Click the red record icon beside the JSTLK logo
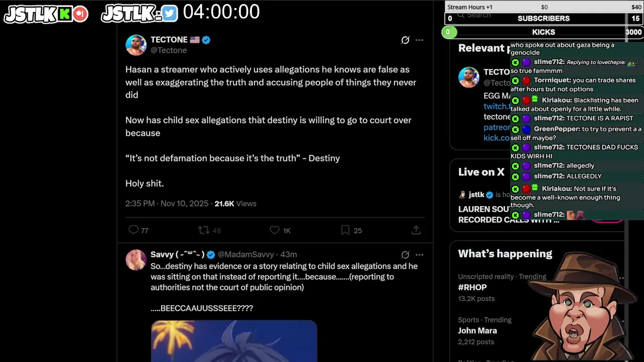This screenshot has width=644, height=362. point(80,14)
